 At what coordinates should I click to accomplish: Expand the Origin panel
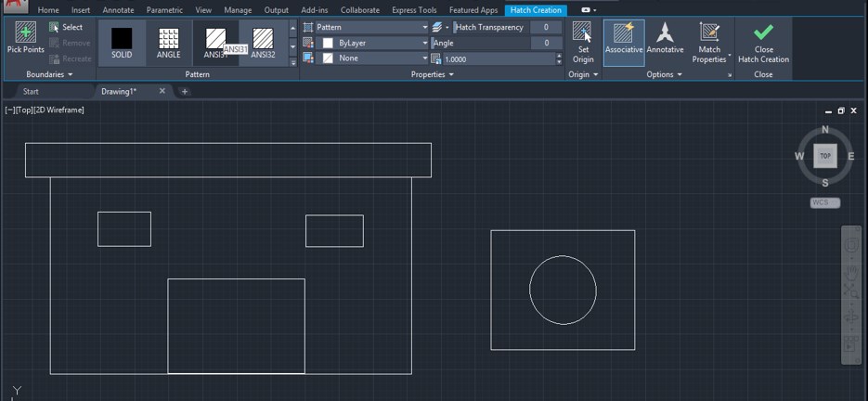(x=583, y=74)
